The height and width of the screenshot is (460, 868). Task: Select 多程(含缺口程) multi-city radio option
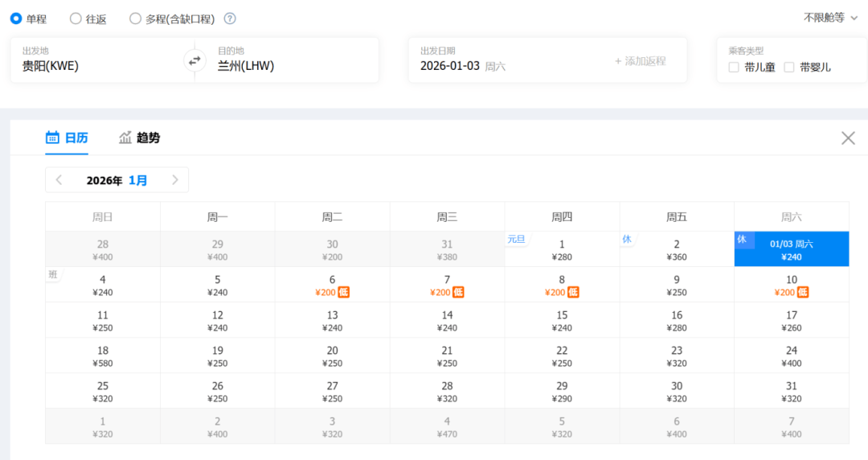pos(135,18)
